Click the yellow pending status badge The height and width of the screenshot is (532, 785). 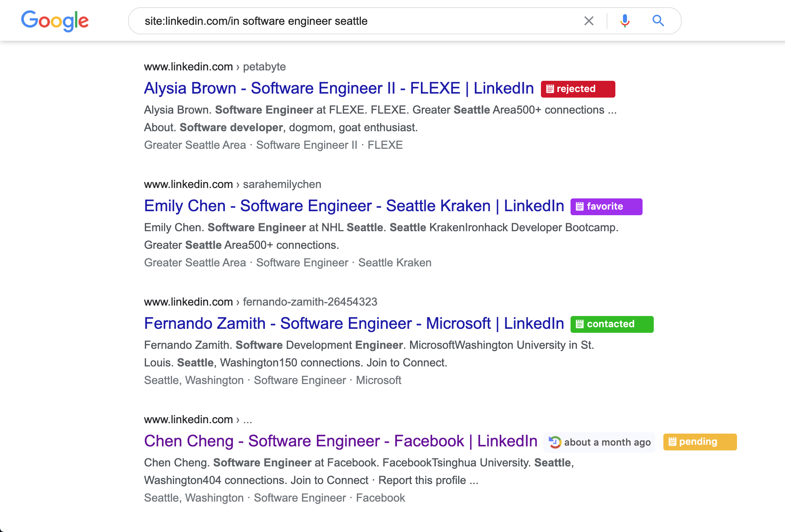pos(700,442)
